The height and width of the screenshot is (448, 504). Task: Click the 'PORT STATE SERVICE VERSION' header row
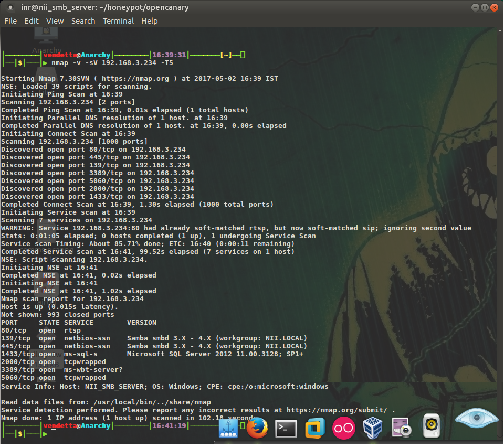[79, 323]
